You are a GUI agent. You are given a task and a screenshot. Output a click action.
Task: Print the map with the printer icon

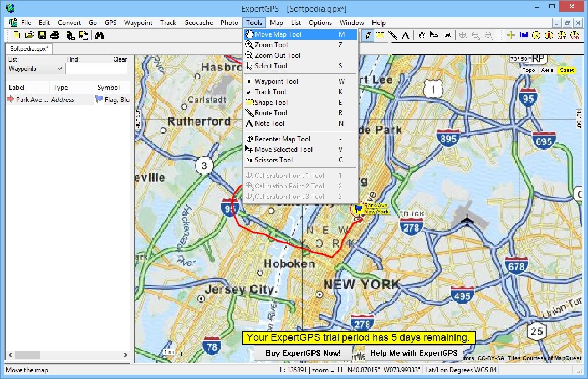(x=55, y=35)
